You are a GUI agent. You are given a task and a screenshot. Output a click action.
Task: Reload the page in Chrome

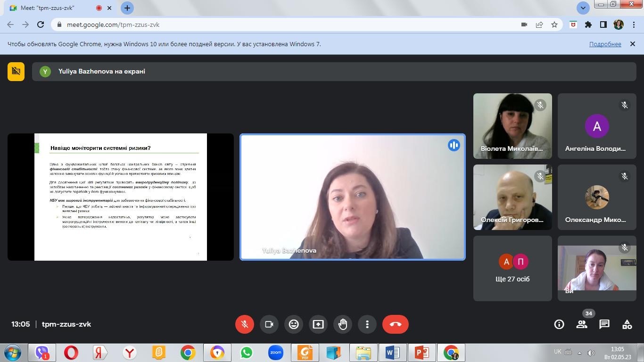(x=41, y=25)
